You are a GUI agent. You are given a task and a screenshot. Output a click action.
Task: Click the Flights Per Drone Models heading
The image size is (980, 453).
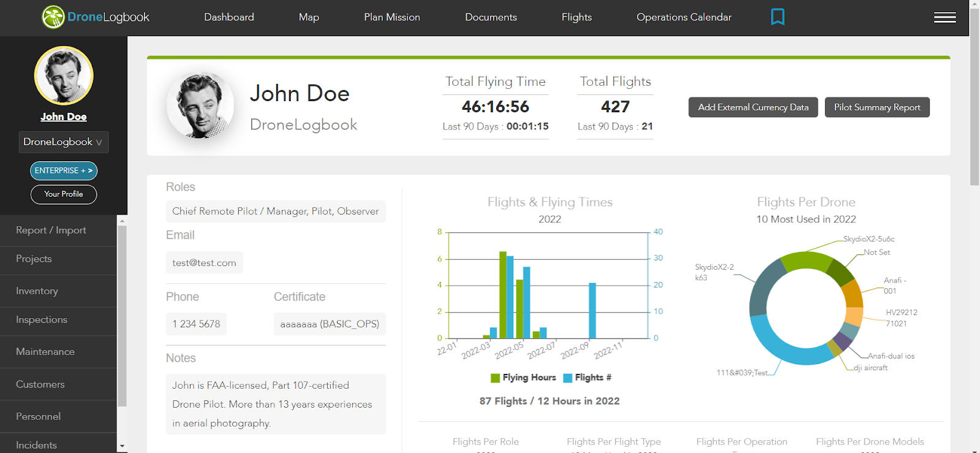(870, 442)
